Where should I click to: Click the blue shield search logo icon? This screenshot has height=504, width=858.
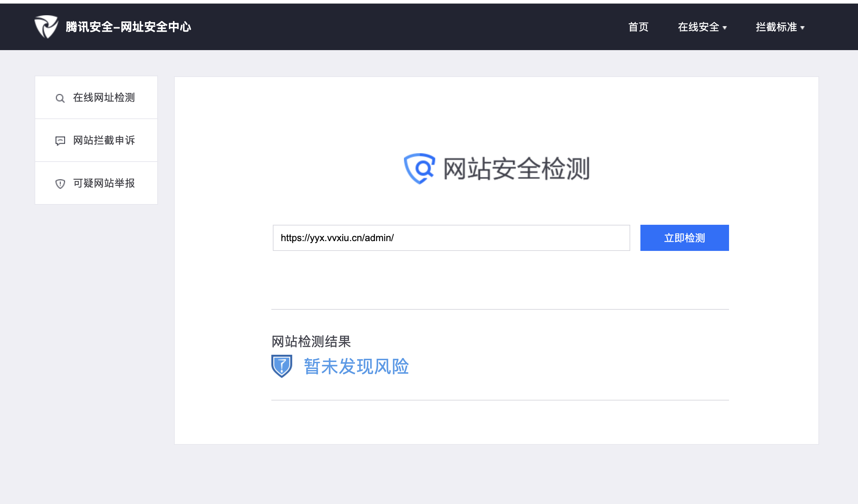coord(420,168)
